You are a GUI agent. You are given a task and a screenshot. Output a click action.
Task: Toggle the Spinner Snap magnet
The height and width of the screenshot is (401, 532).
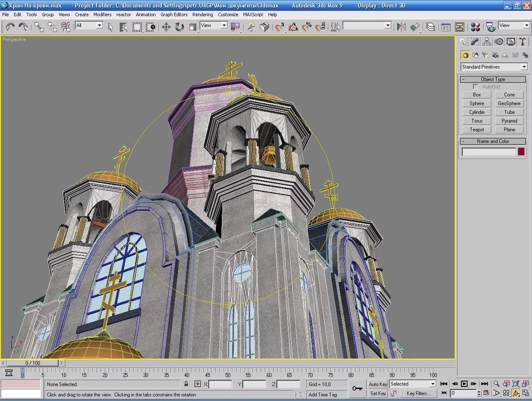tap(320, 27)
